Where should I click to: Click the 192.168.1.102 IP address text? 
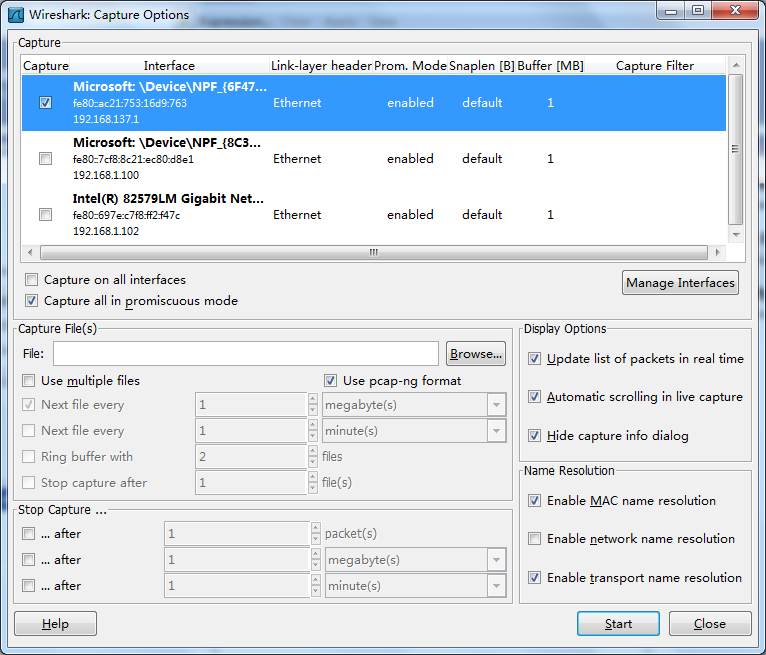point(106,231)
